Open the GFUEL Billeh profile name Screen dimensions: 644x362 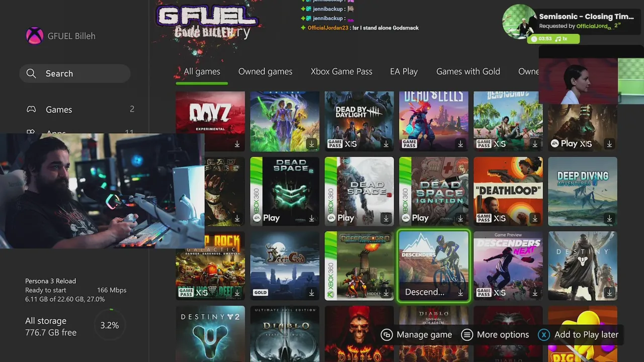point(71,36)
